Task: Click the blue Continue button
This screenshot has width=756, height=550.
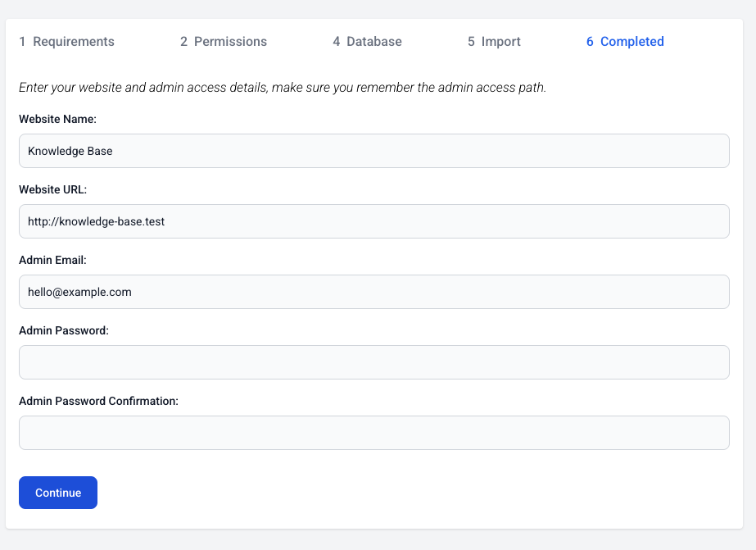Action: click(x=58, y=493)
